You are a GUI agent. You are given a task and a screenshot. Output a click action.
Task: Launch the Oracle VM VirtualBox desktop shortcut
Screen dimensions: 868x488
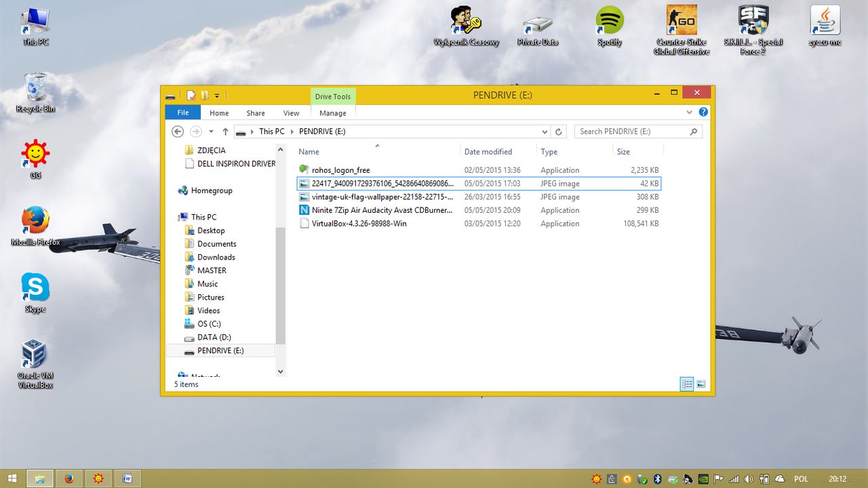(x=35, y=364)
